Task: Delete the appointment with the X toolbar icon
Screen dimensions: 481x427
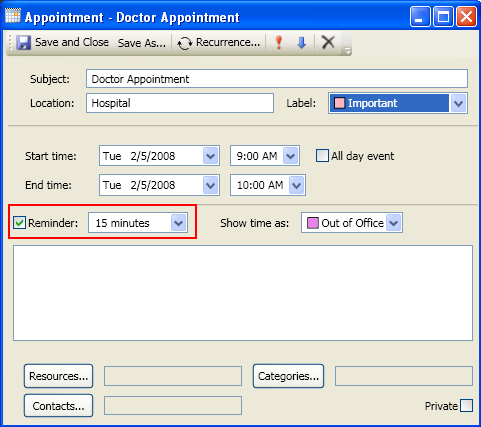Action: (328, 42)
